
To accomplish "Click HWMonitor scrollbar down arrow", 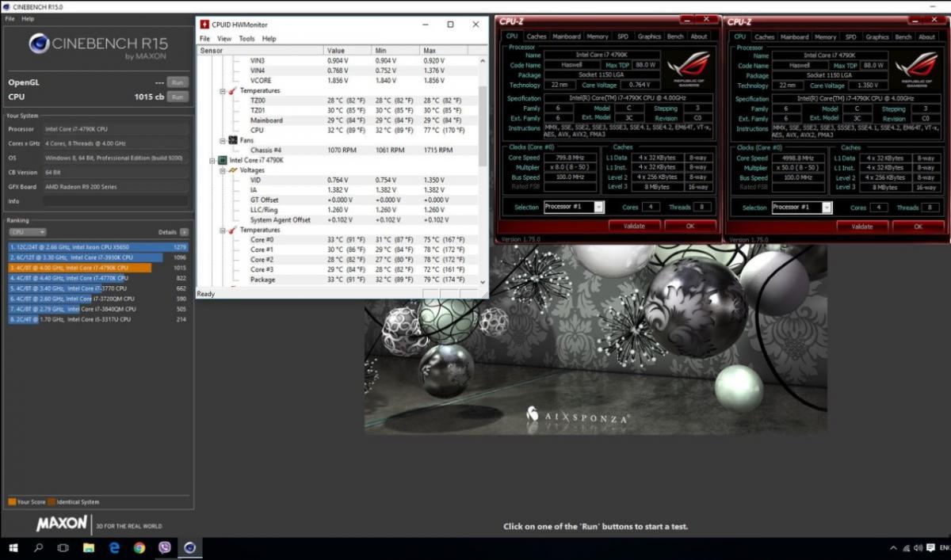I will pos(483,280).
